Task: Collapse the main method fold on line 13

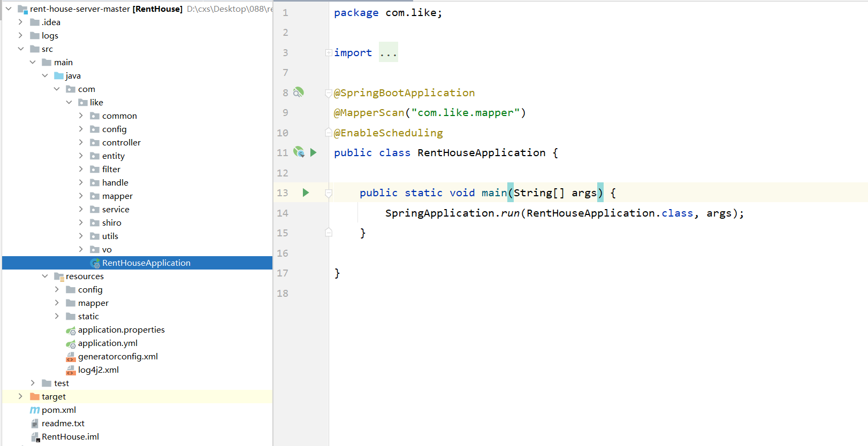Action: (x=329, y=193)
